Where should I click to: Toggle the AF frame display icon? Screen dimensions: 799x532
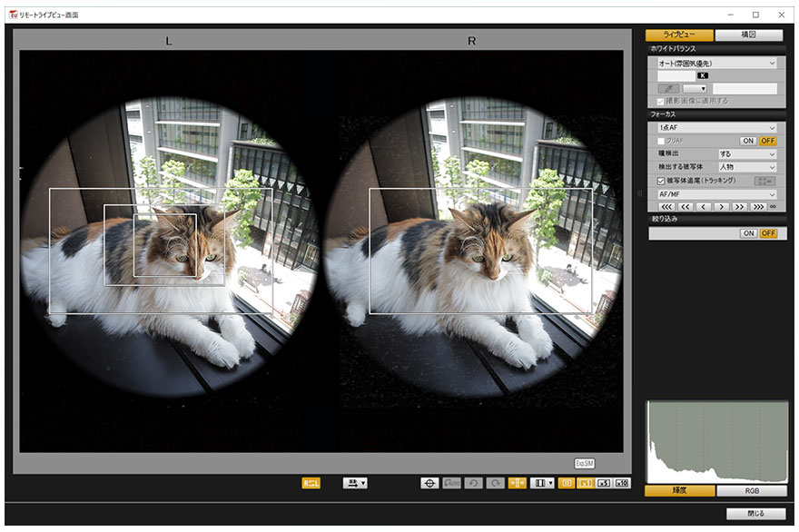pos(518,483)
